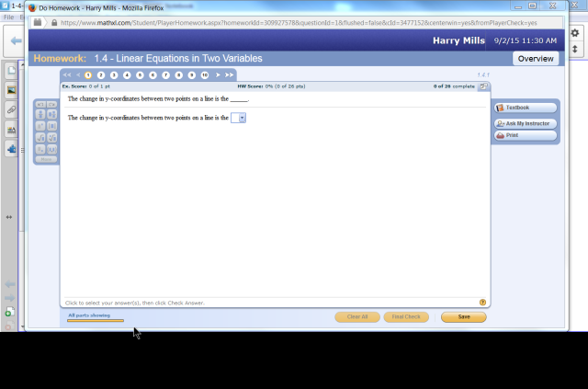Click the Clear All button
Image resolution: width=588 pixels, height=389 pixels.
pos(356,316)
